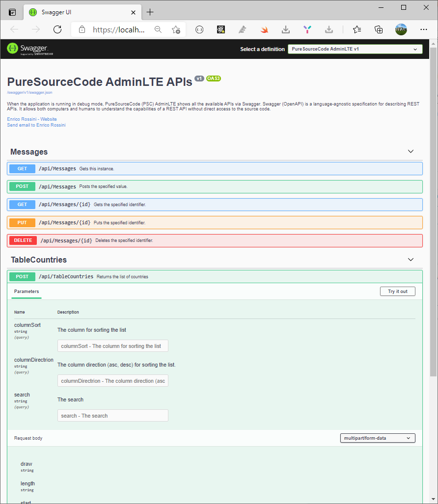
Task: Add page to favorites star icon
Action: [176, 29]
